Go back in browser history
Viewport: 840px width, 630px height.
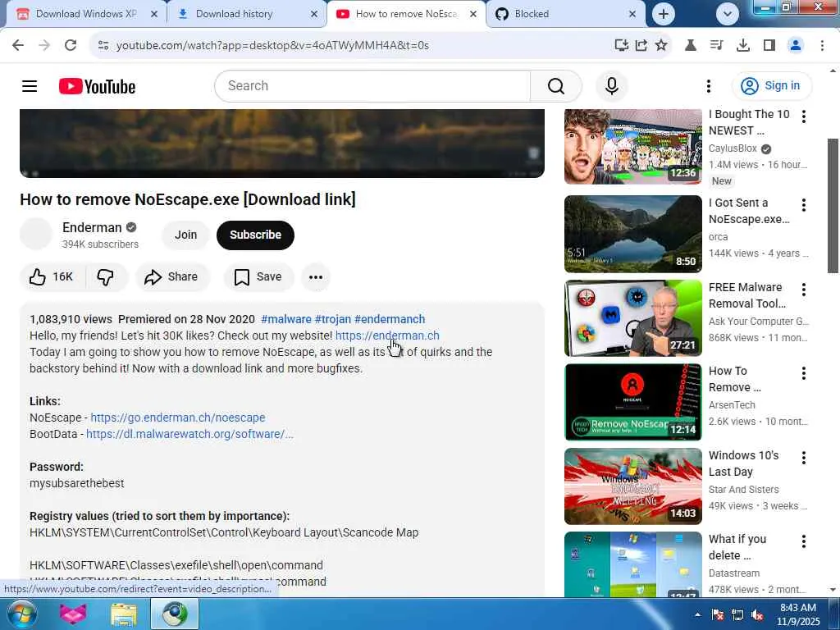pos(18,46)
